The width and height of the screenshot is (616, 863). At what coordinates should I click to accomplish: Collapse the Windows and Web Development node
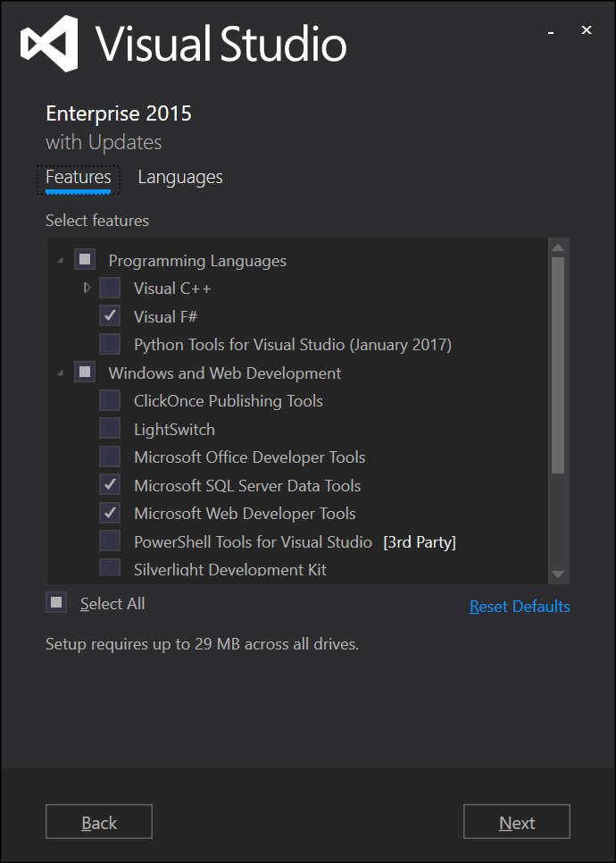tap(61, 373)
